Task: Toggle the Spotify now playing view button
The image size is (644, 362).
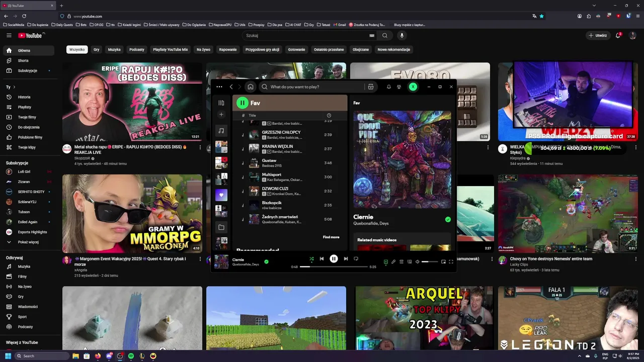Action: 386,261
